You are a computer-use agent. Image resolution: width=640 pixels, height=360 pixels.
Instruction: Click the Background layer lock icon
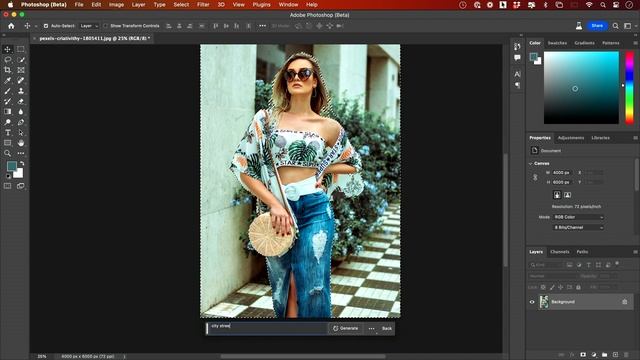click(x=624, y=302)
